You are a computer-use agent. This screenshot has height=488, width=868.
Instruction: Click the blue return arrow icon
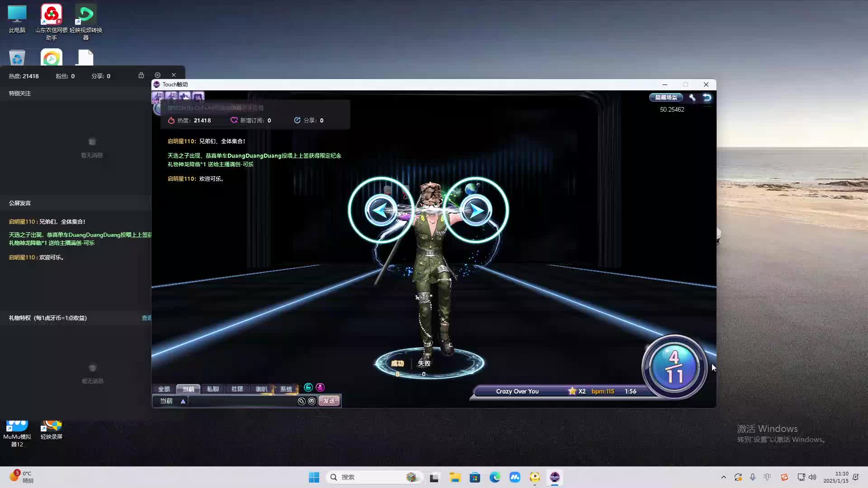tap(707, 97)
